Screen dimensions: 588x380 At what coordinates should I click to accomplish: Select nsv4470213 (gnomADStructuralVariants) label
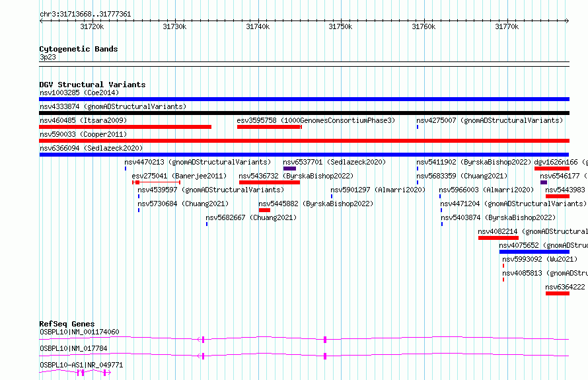click(x=198, y=162)
